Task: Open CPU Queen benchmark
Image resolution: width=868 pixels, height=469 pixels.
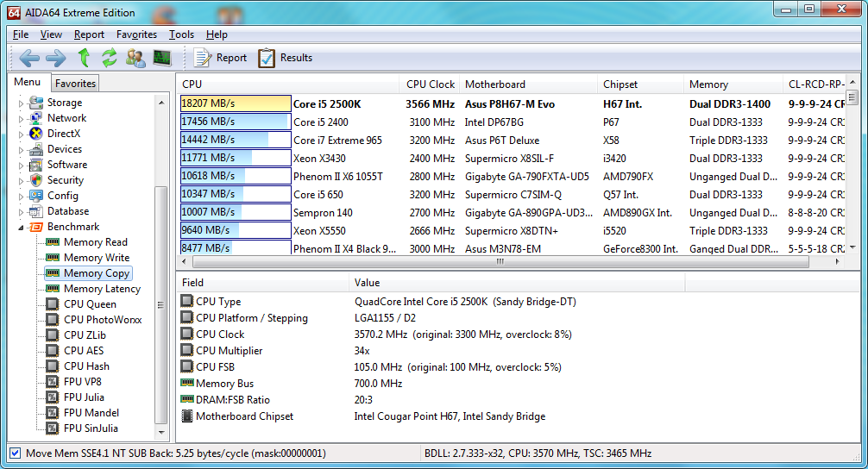Action: (x=90, y=303)
